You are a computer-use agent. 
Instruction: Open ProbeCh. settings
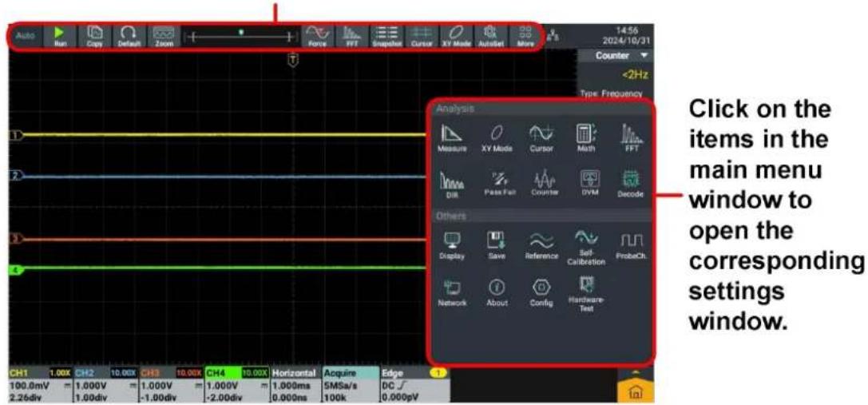631,247
